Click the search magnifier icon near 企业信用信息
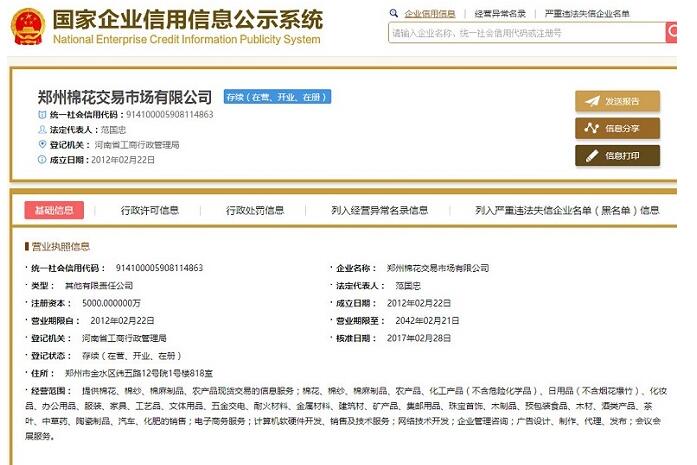Screen dimensions: 697x465 pyautogui.click(x=393, y=13)
